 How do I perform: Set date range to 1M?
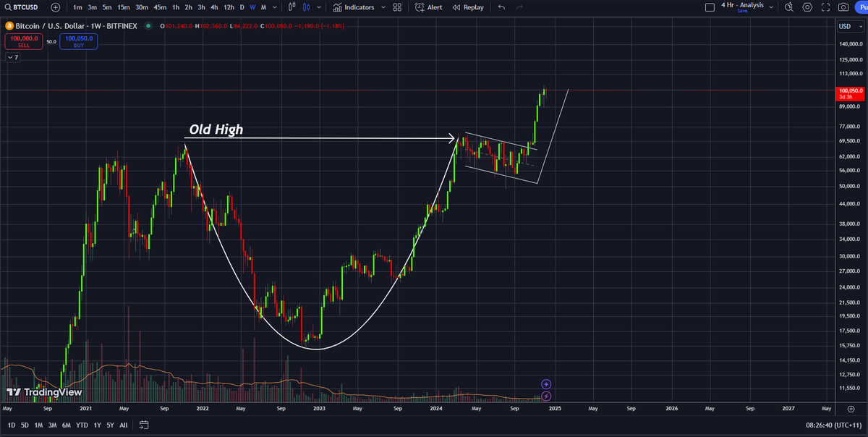coord(38,425)
